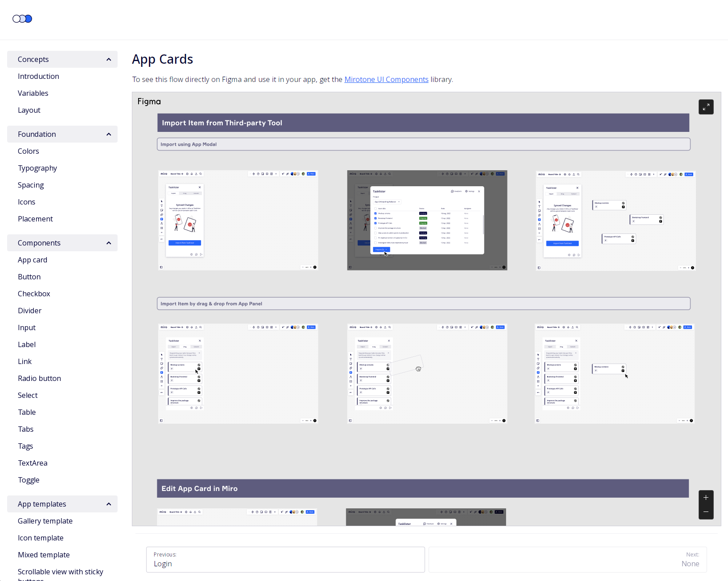Viewport: 728px width, 581px height.
Task: Collapse the App templates section
Action: coord(109,504)
